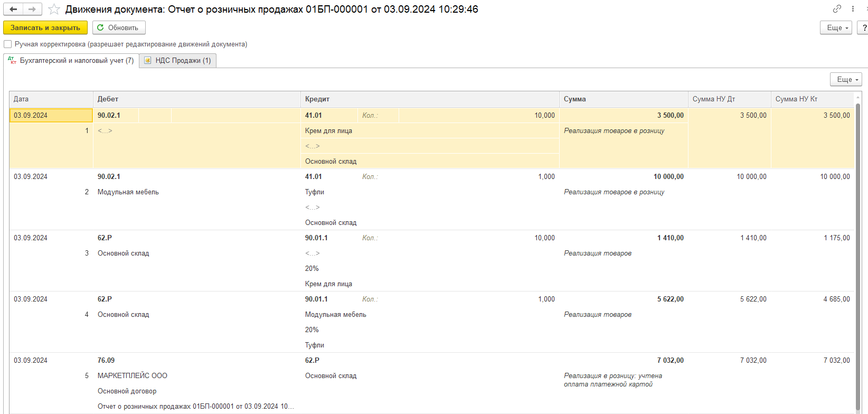Switch to НДС Продажи (1) tab
This screenshot has height=414, width=868.
pos(178,61)
